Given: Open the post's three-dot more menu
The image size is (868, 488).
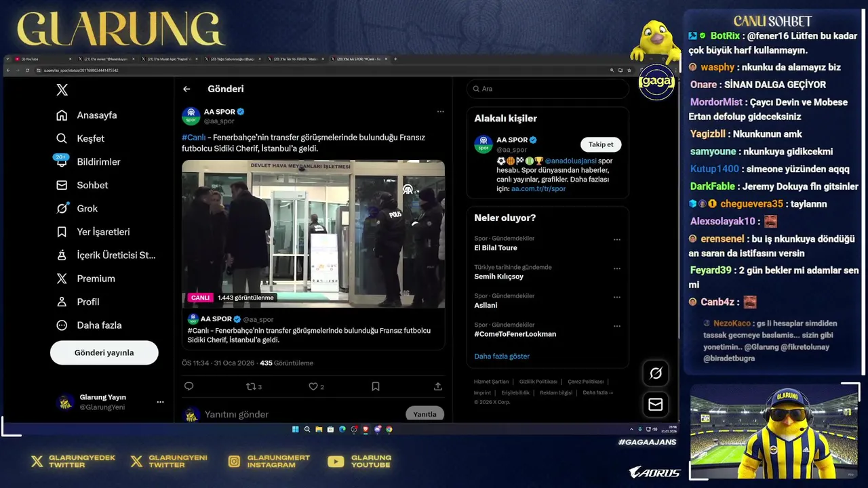Looking at the screenshot, I should (x=440, y=112).
